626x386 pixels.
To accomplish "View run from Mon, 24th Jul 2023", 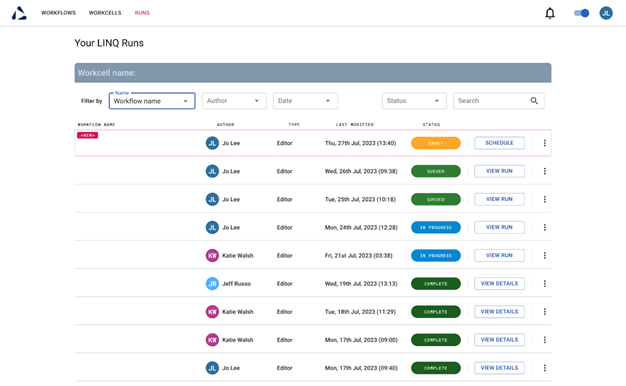I will click(x=499, y=227).
